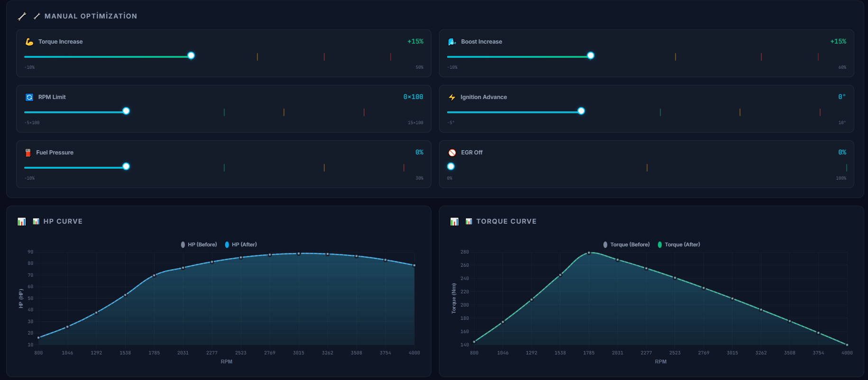Screen dimensions: 868x380
Task: Click the red Fuel Pressure pump icon
Action: click(28, 153)
